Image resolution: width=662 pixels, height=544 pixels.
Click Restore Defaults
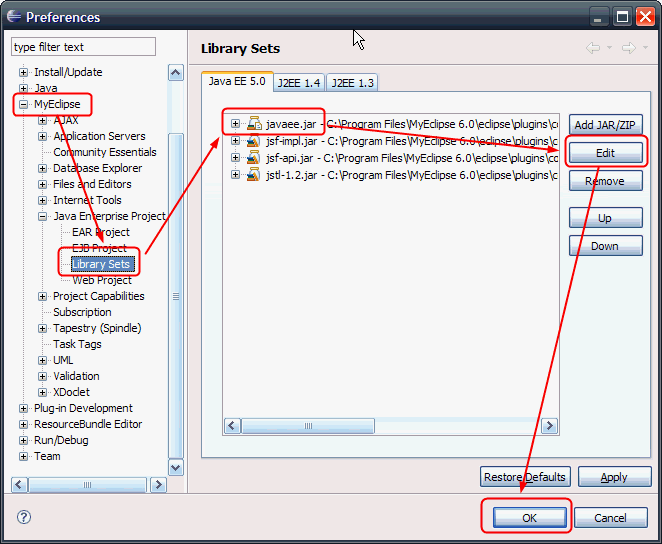525,477
